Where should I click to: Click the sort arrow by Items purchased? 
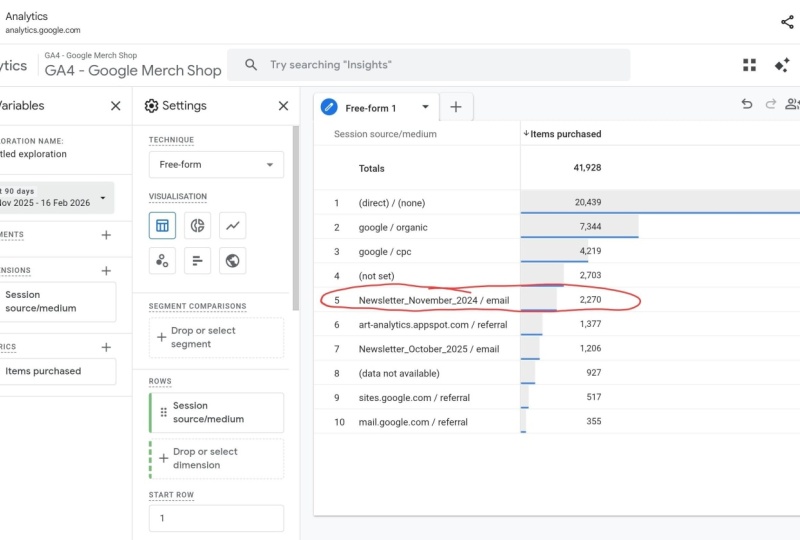click(x=526, y=134)
